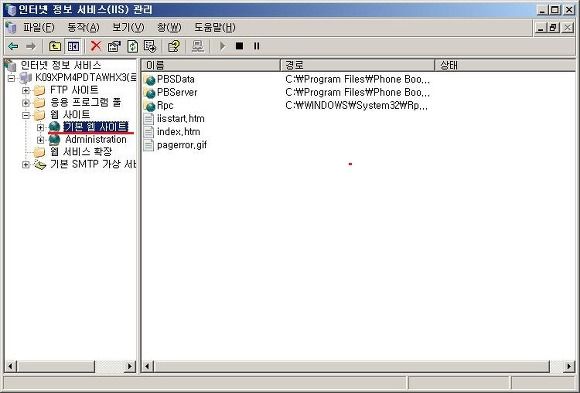Collapse the K09XPM4PDTAWHX3 server node

11,78
